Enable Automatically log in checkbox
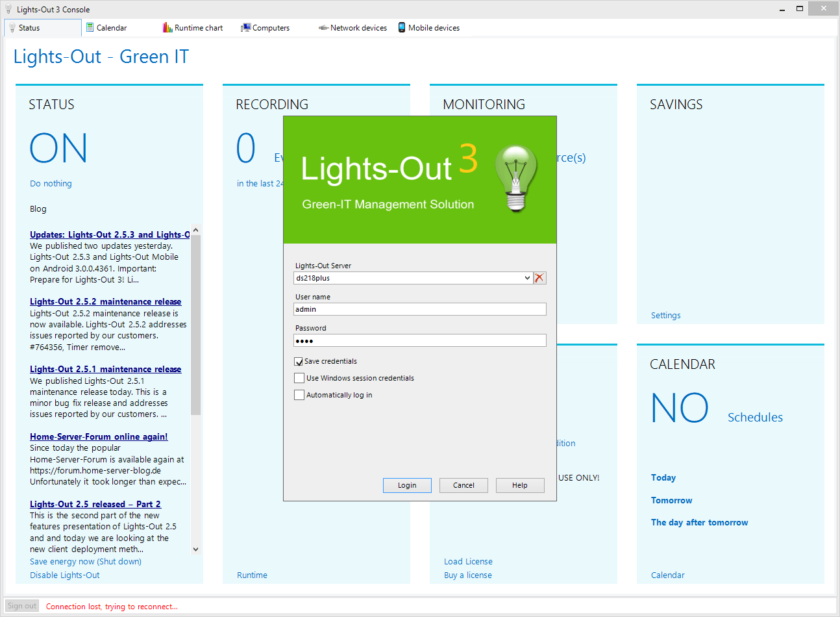Viewport: 840px width, 617px height. [x=299, y=395]
